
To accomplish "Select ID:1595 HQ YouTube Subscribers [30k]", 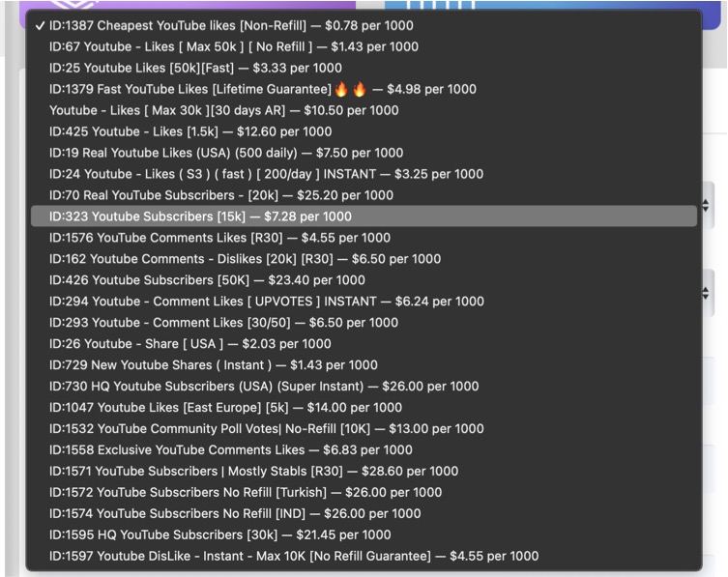I will pos(364,534).
